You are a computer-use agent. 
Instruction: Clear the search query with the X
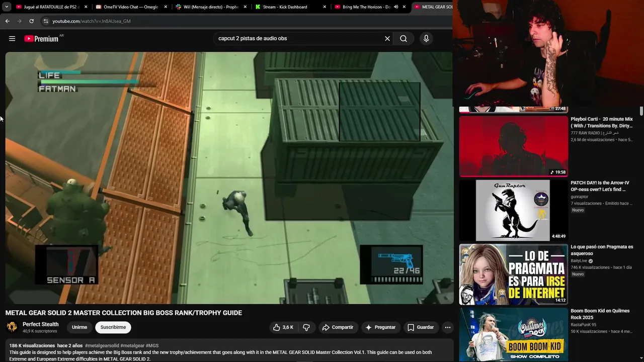[x=387, y=38]
